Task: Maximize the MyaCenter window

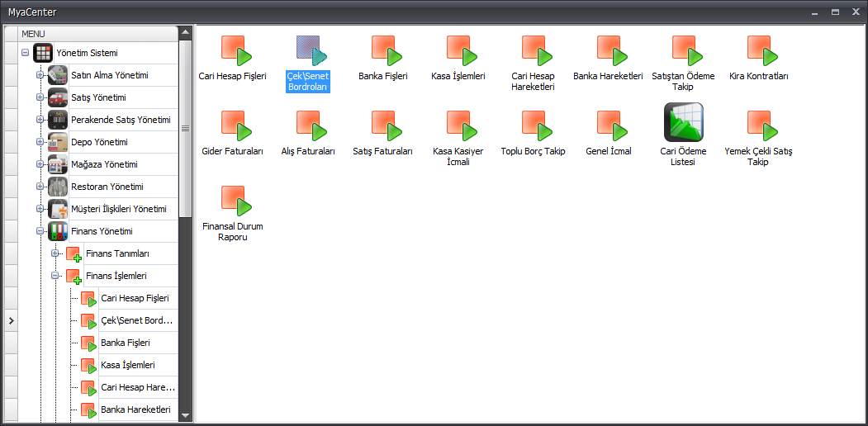Action: [x=836, y=12]
